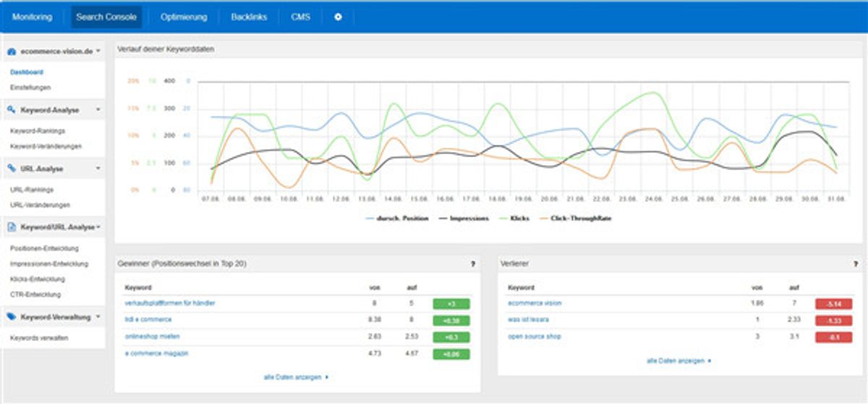Toggle the durchsch. Position legend entry
The width and height of the screenshot is (868, 404).
point(396,218)
